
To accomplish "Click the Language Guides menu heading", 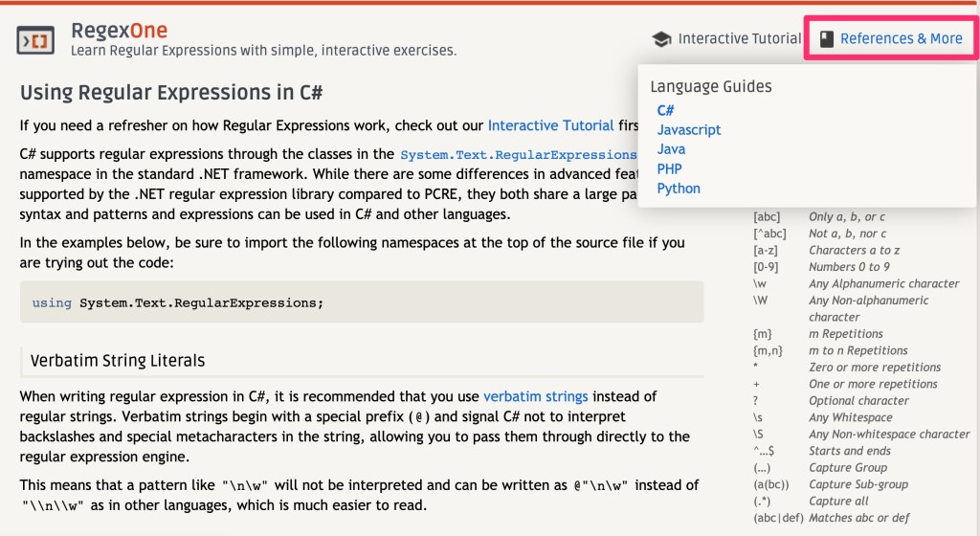I will pyautogui.click(x=711, y=86).
